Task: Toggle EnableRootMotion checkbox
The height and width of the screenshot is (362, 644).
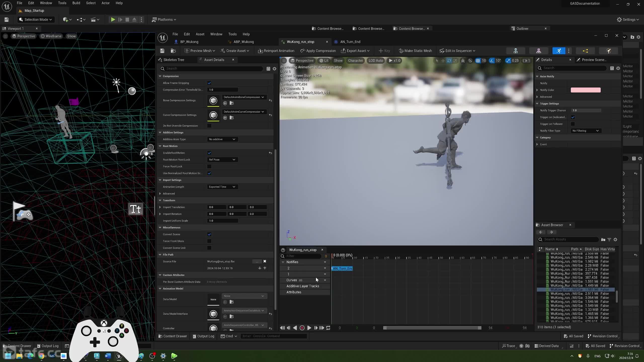Action: tap(209, 153)
